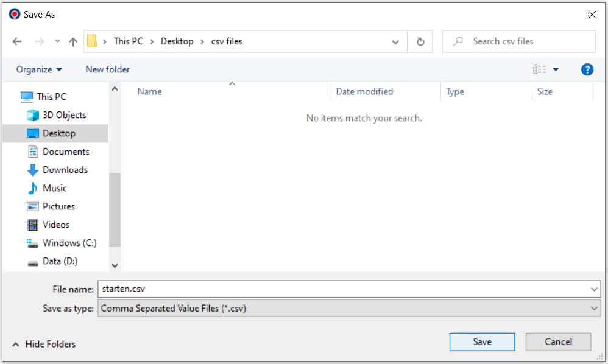
Task: Click the Search csv files box
Action: pos(519,41)
